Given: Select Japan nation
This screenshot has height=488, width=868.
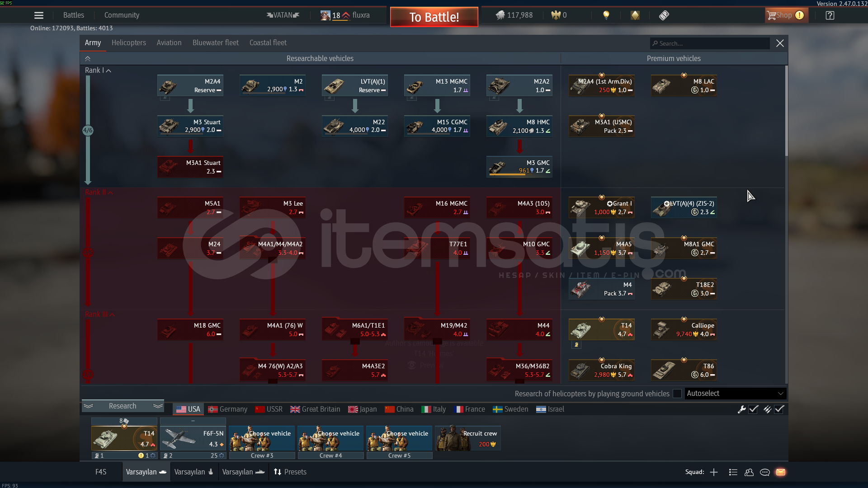Looking at the screenshot, I should [x=363, y=409].
